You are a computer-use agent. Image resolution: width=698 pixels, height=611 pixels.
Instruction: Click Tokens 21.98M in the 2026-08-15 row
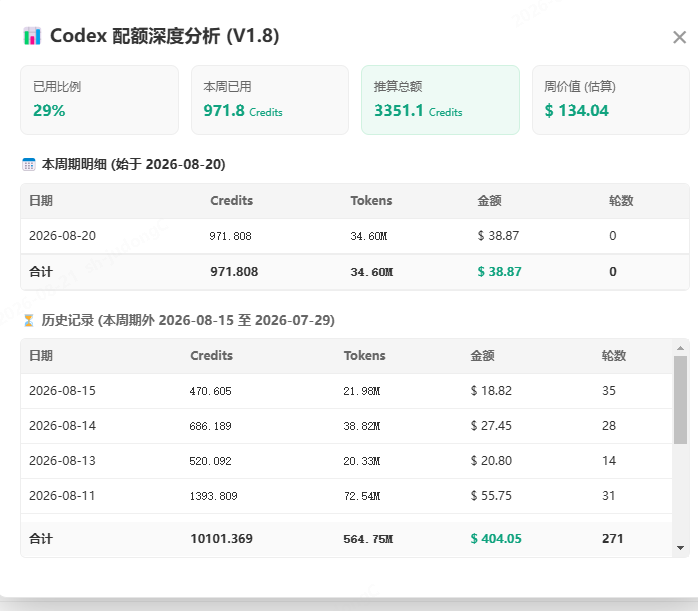tap(361, 391)
